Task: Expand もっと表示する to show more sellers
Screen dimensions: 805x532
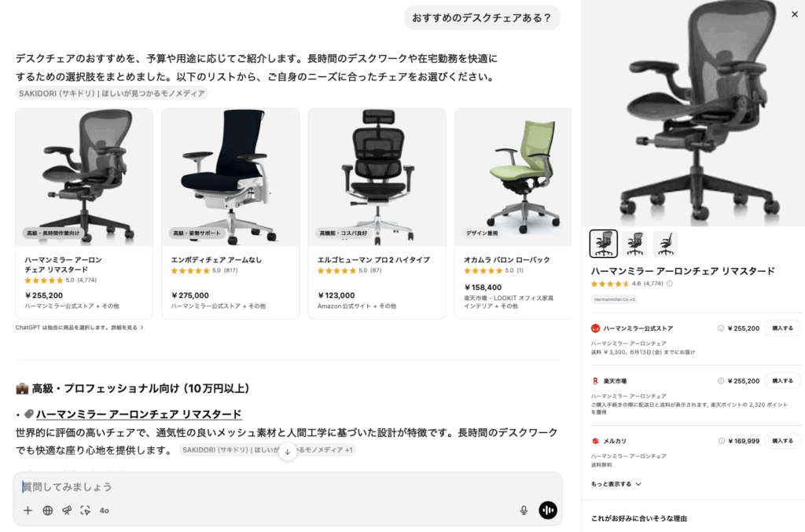Action: point(616,484)
